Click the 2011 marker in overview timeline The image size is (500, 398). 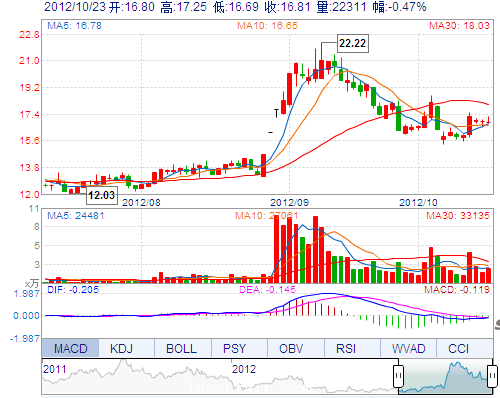tap(55, 369)
